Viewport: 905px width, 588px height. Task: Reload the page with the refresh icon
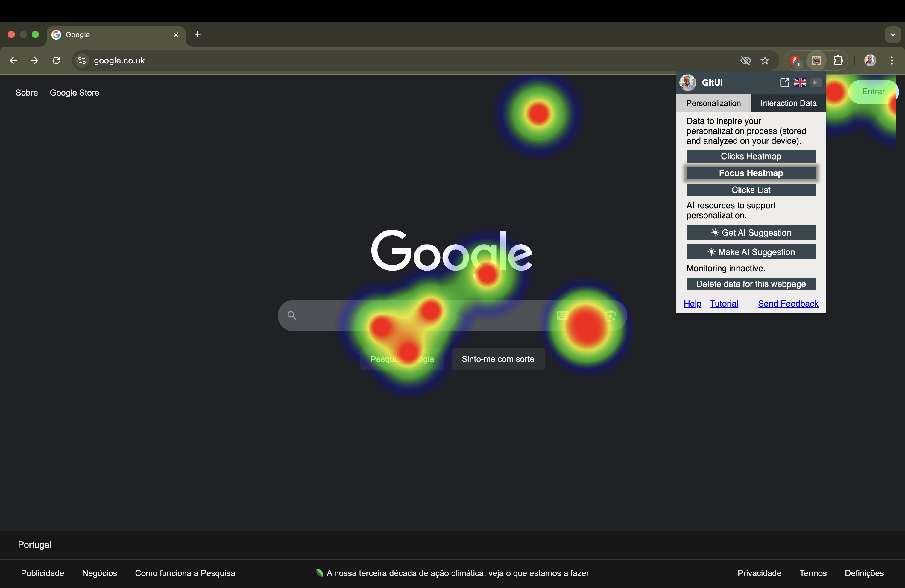click(56, 60)
